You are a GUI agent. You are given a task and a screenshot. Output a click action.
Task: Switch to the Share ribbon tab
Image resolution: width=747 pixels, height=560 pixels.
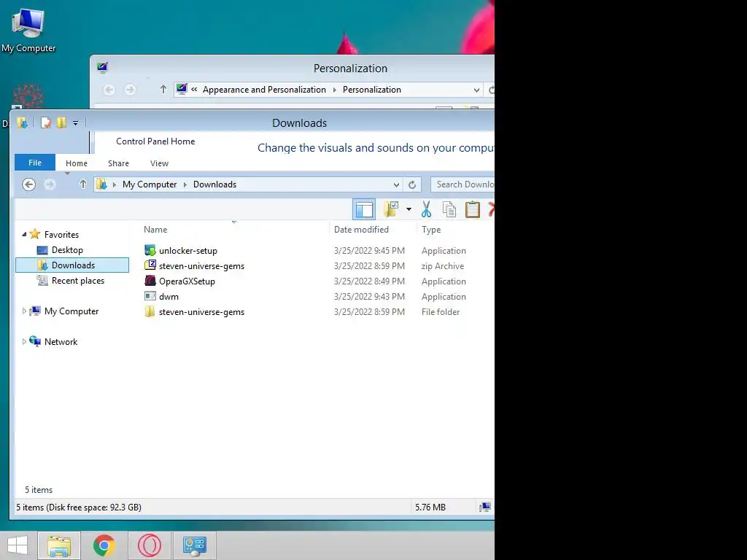[118, 163]
